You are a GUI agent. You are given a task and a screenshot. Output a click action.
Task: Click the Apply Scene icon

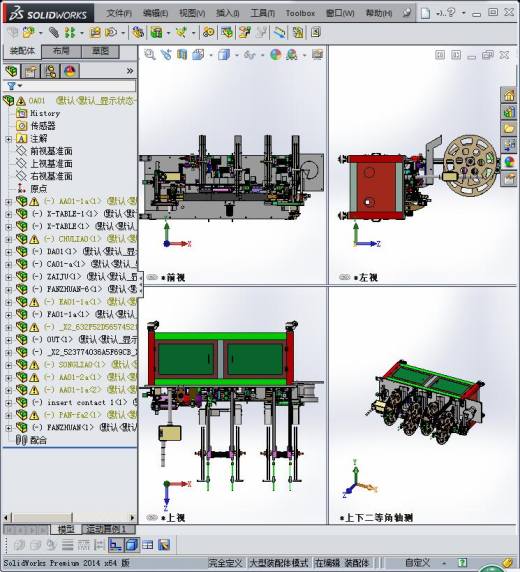(292, 55)
